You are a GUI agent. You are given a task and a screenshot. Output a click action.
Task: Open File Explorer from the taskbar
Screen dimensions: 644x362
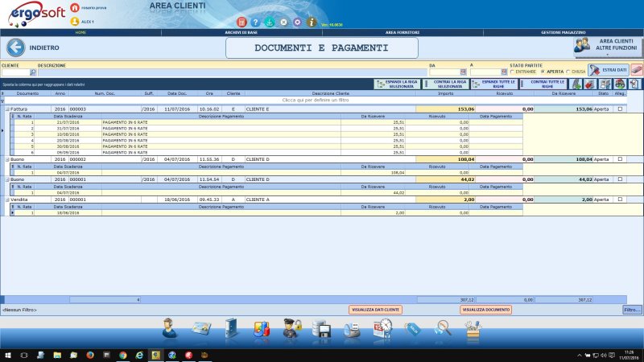[x=57, y=355]
